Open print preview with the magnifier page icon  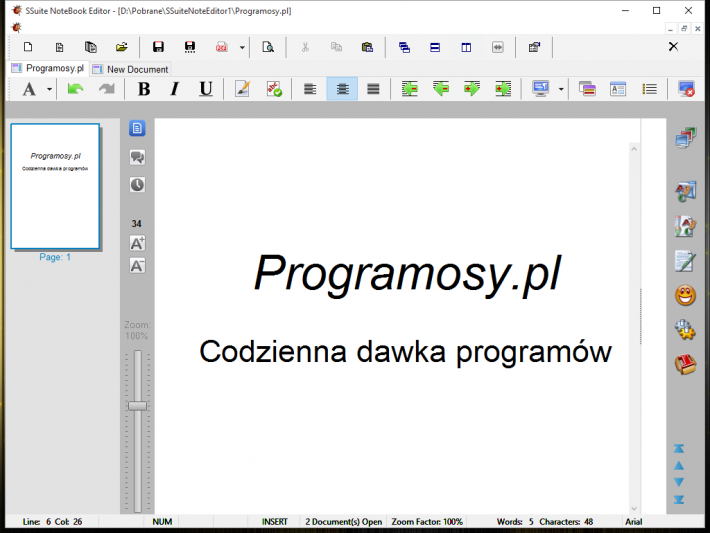tap(268, 47)
